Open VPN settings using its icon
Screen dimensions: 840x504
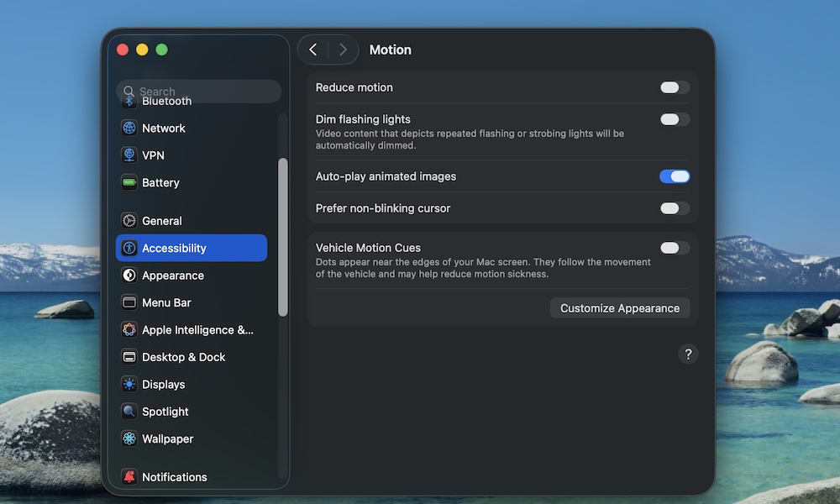[129, 155]
